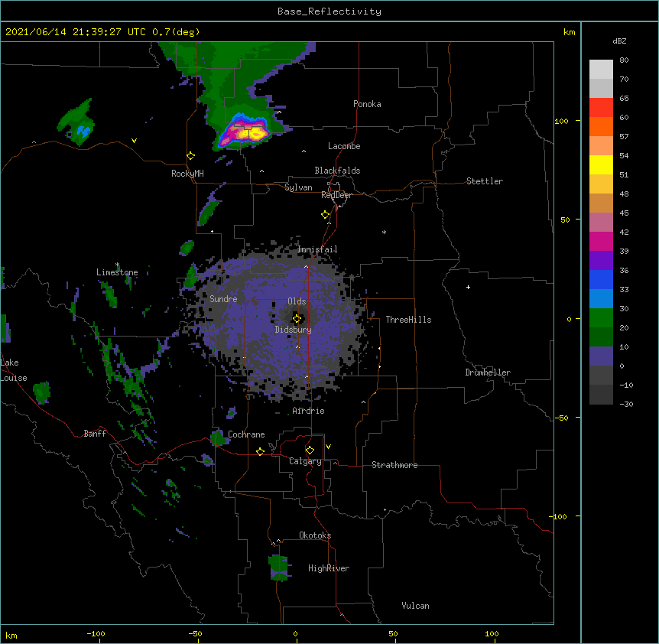Click the 0 tick on the bottom axis
The width and height of the screenshot is (659, 644).
click(x=295, y=633)
